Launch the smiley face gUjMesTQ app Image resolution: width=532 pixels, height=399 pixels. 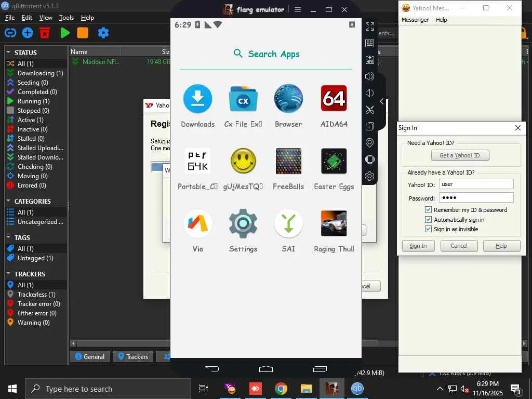[243, 161]
